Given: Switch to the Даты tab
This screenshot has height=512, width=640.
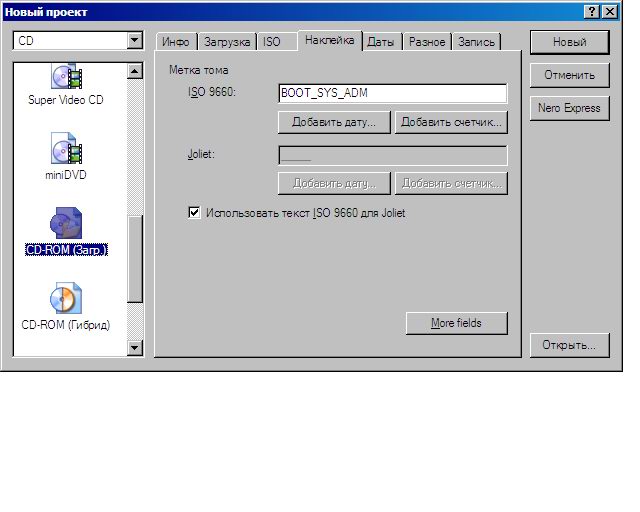Looking at the screenshot, I should (x=380, y=42).
